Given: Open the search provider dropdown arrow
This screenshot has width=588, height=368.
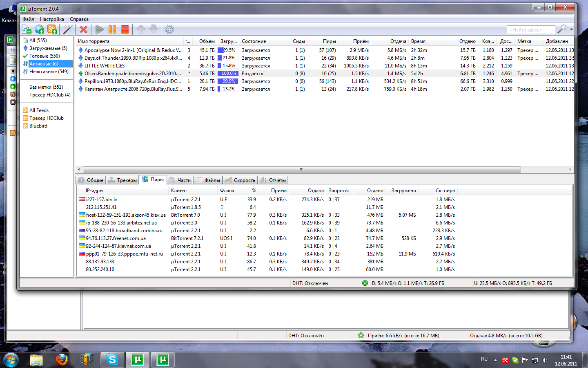Looking at the screenshot, I should point(571,29).
